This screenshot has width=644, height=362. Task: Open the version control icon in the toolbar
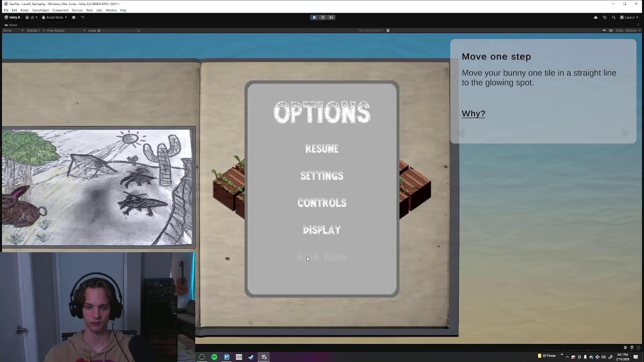pos(83,17)
